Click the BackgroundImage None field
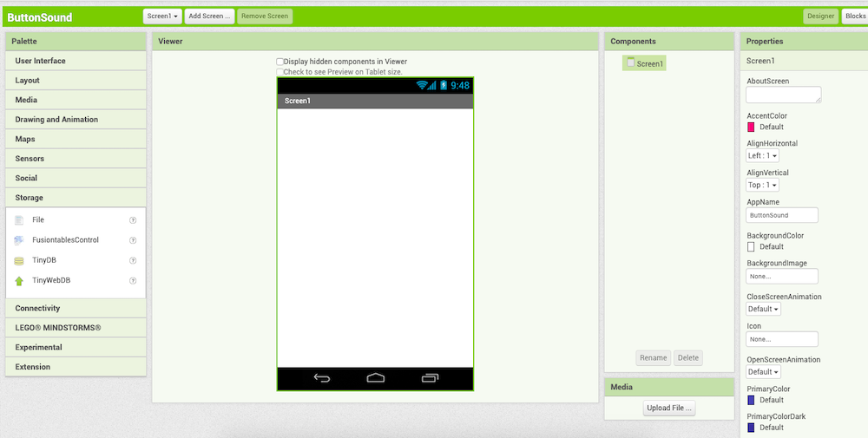 [x=782, y=276]
